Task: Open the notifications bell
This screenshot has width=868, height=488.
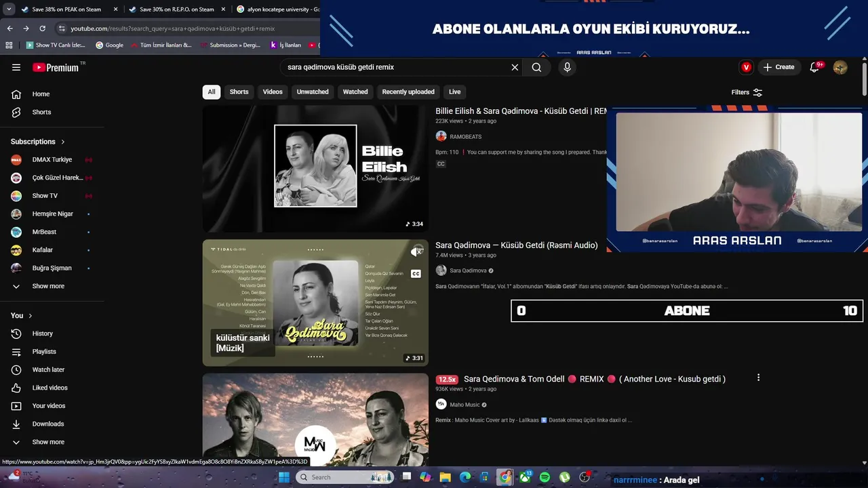Action: pyautogui.click(x=815, y=67)
